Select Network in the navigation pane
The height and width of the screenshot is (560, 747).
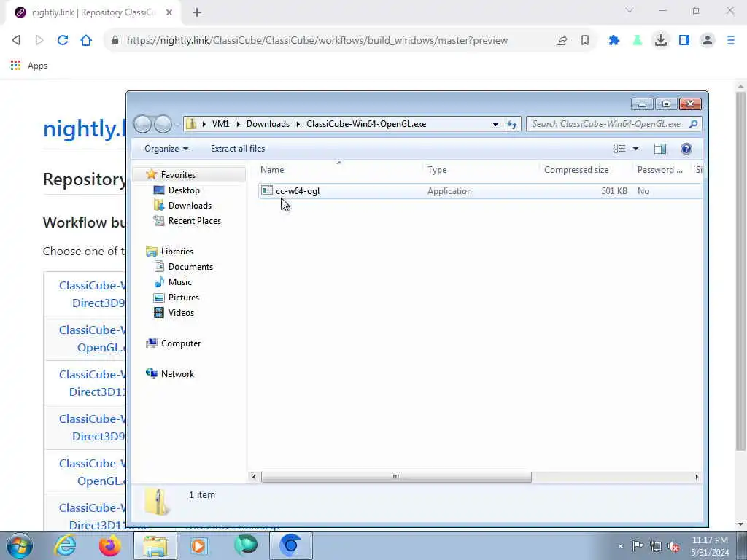coord(177,374)
